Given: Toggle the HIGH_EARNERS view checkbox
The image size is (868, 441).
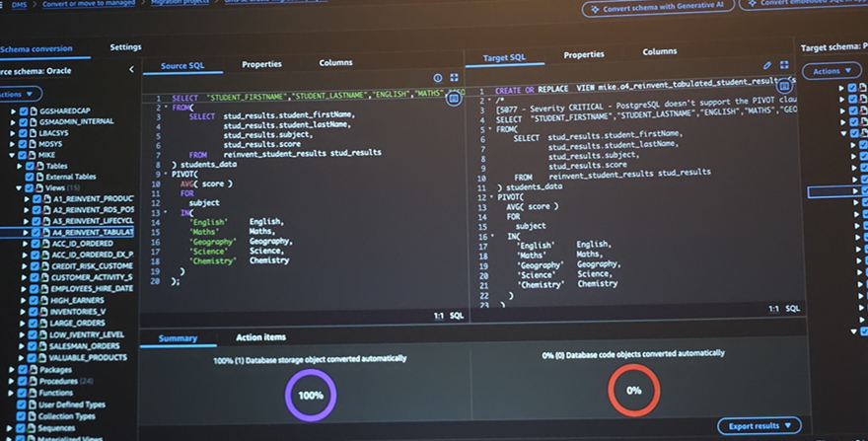Looking at the screenshot, I should click(x=35, y=299).
